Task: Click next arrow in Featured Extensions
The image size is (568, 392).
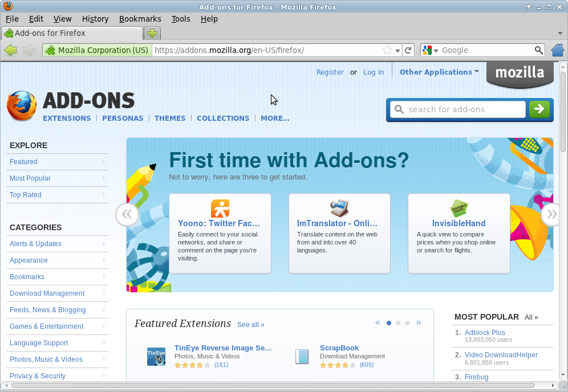Action: point(419,322)
